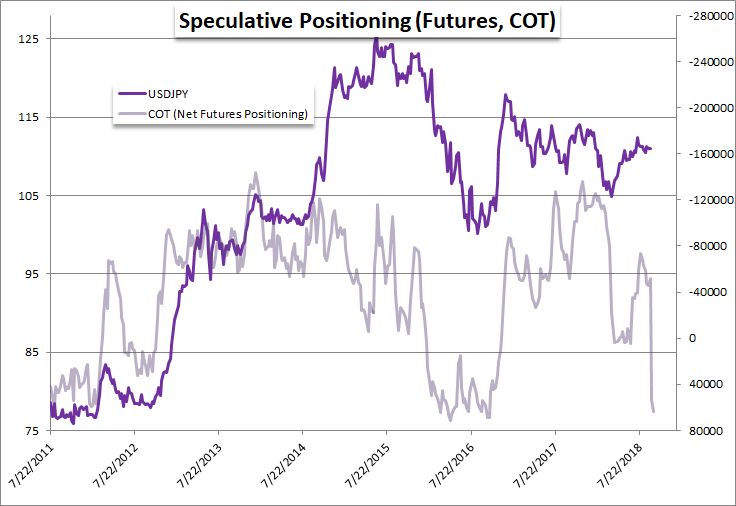
Task: Click the 7/22/2016 date axis label
Action: (452, 465)
